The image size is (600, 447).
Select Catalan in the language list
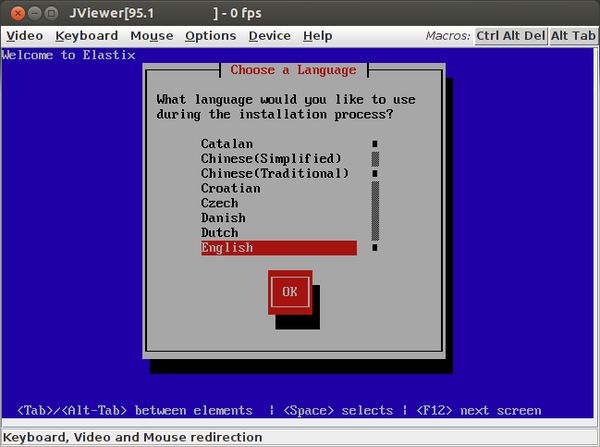point(227,144)
